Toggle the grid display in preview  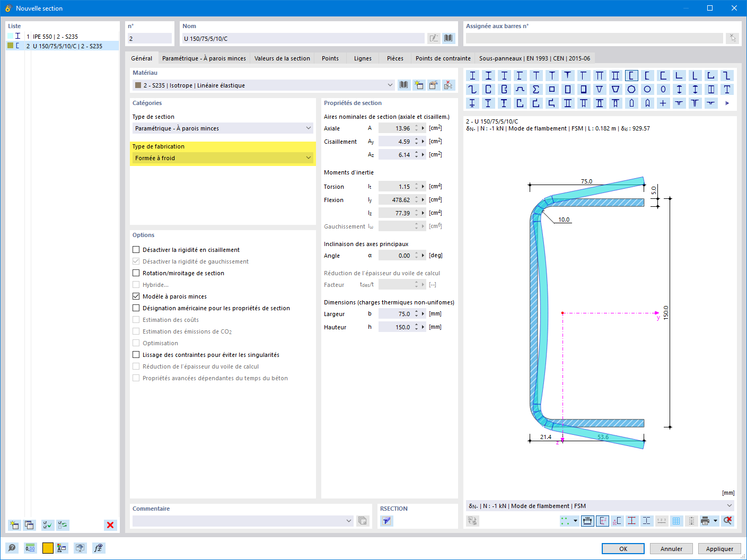[676, 521]
